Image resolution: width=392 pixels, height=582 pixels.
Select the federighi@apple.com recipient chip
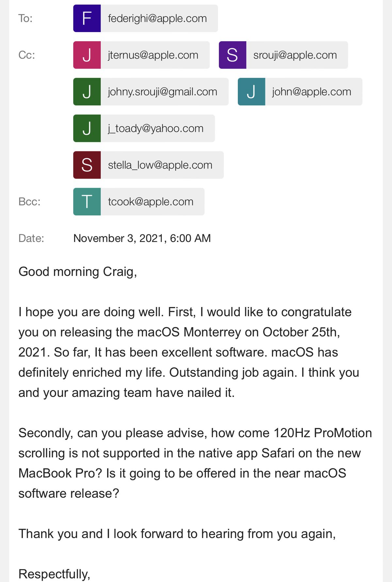pos(145,18)
